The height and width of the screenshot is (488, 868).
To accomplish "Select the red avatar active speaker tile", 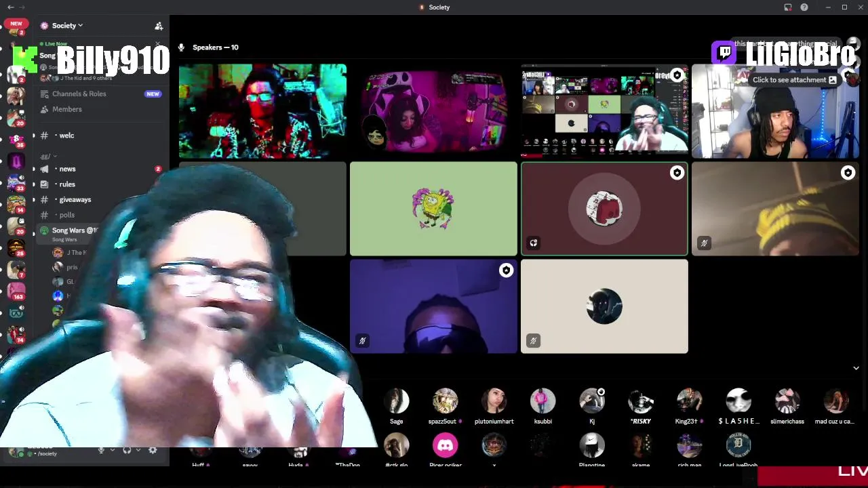I will [604, 209].
